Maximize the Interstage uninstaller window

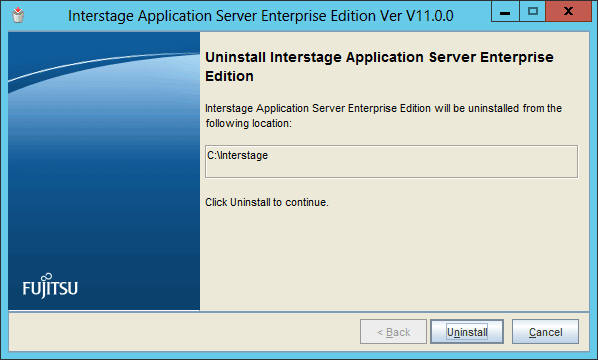[x=532, y=11]
